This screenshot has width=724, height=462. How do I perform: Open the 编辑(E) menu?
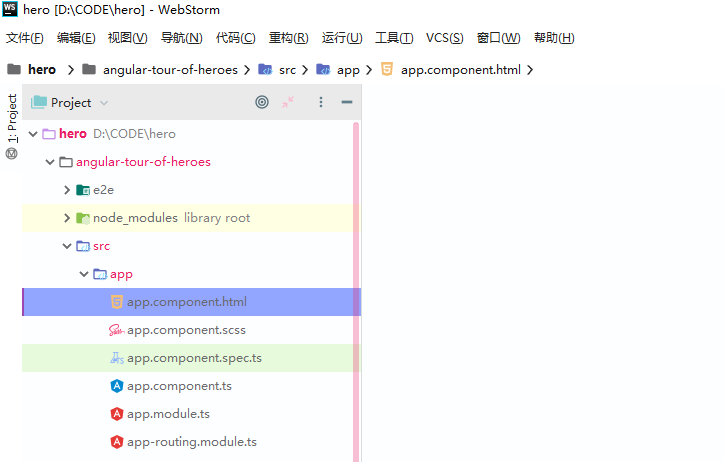(76, 38)
